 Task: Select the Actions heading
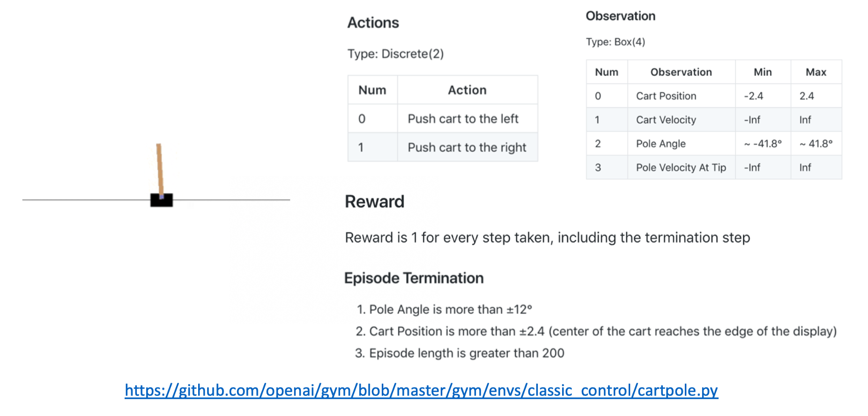tap(373, 22)
